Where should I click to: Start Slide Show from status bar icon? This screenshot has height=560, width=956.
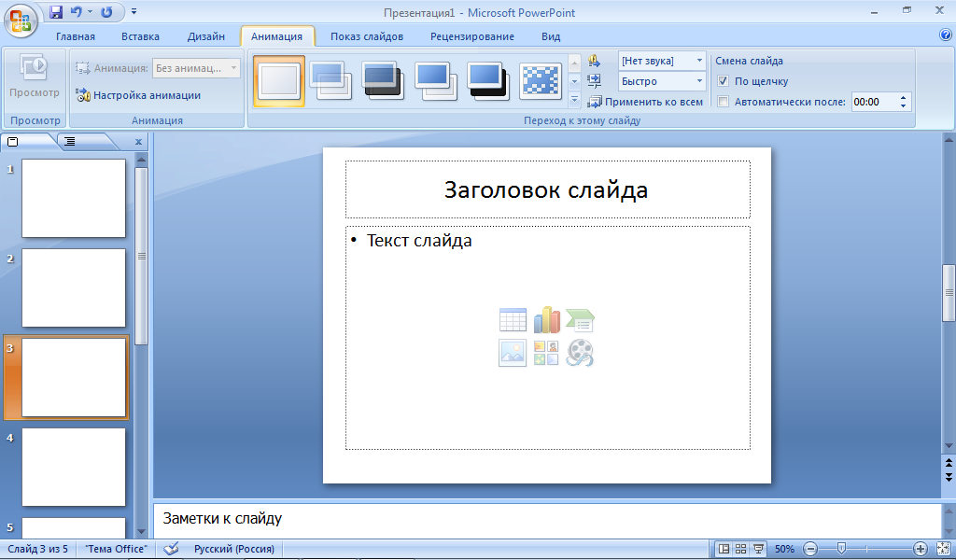coord(758,549)
